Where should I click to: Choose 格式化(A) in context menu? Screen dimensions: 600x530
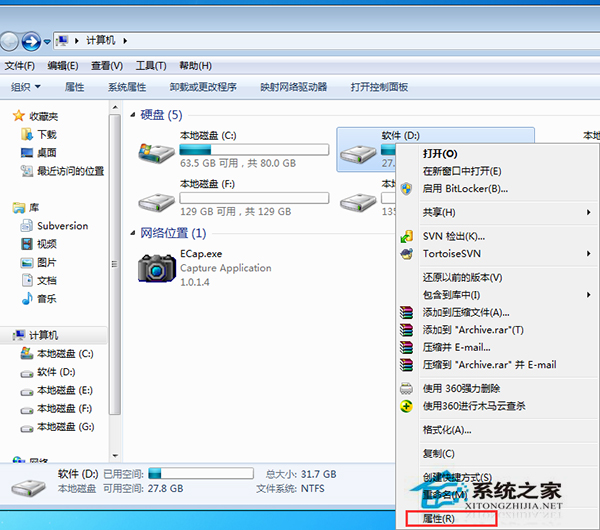tap(447, 430)
